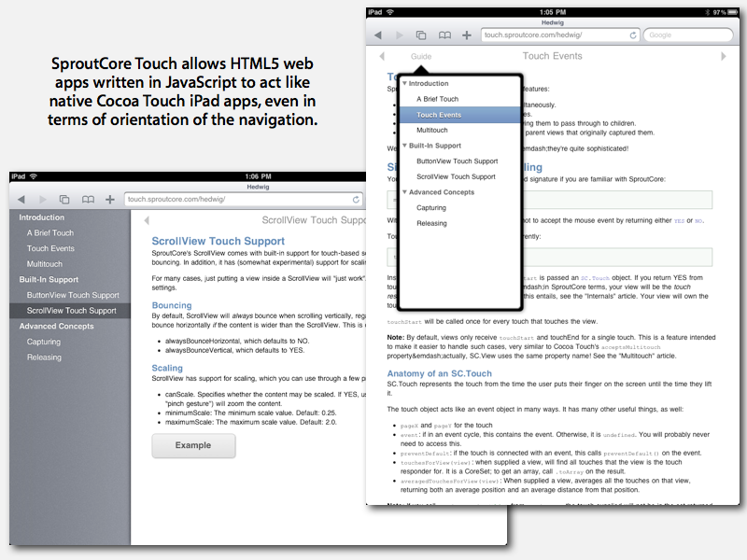Collapse Built-In Support section in popover
The width and height of the screenshot is (747, 560).
(x=404, y=146)
